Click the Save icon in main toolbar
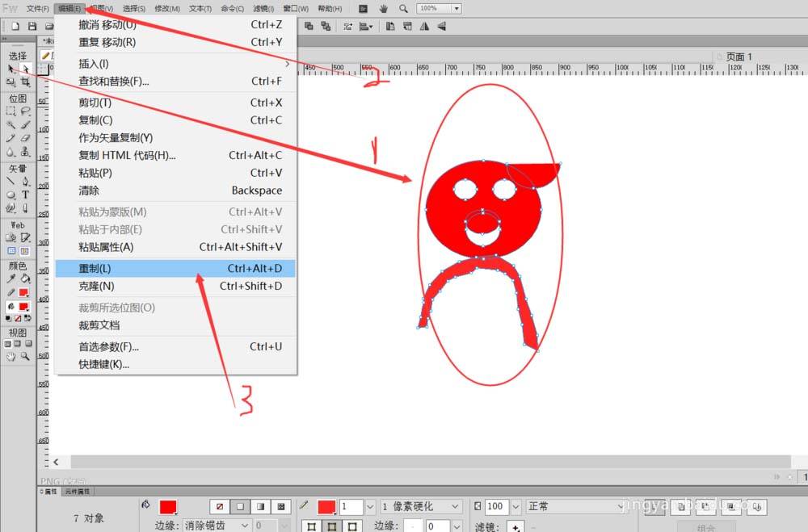Screen dimensions: 808x532 tap(32, 27)
